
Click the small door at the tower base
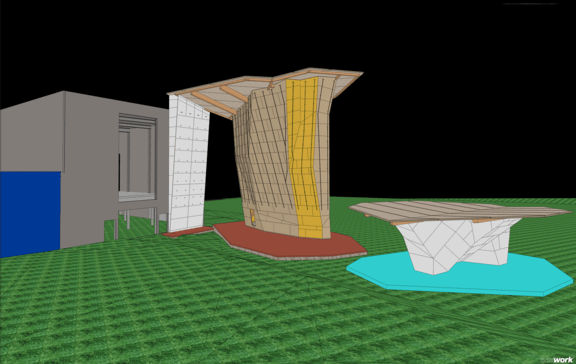click(253, 217)
